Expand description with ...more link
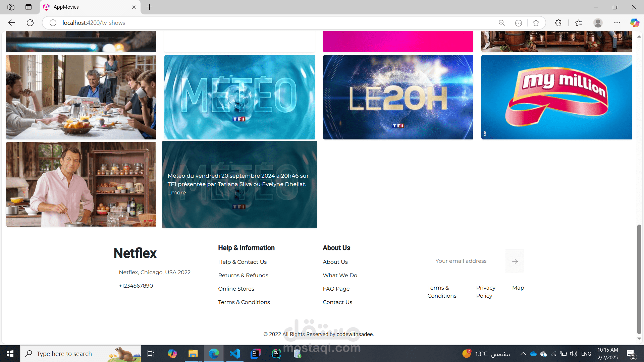 177,193
